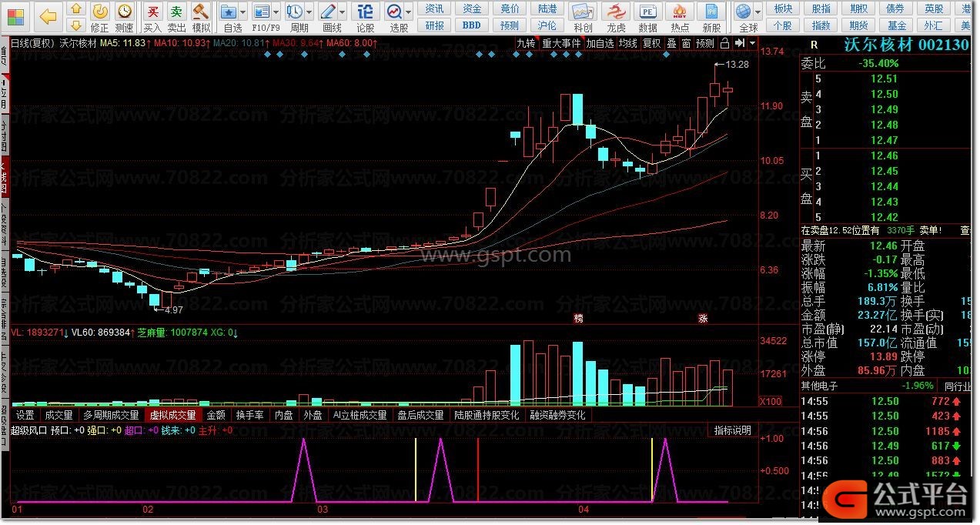Open the 自选 watchlist icon
The width and height of the screenshot is (980, 525).
tap(229, 17)
